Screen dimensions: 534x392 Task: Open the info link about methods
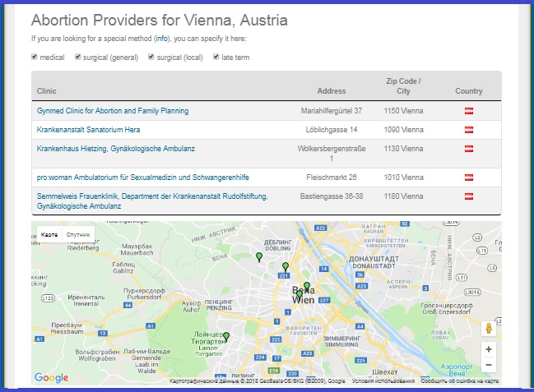pos(161,39)
